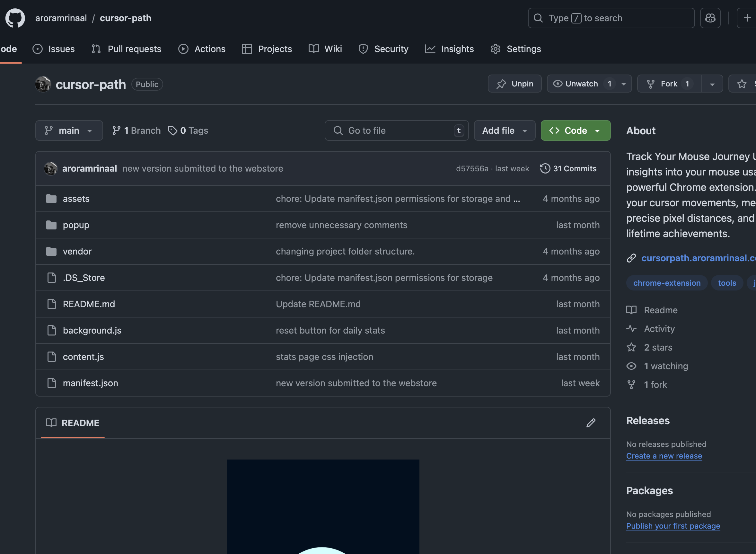
Task: Open the Releases heading link
Action: (648, 421)
